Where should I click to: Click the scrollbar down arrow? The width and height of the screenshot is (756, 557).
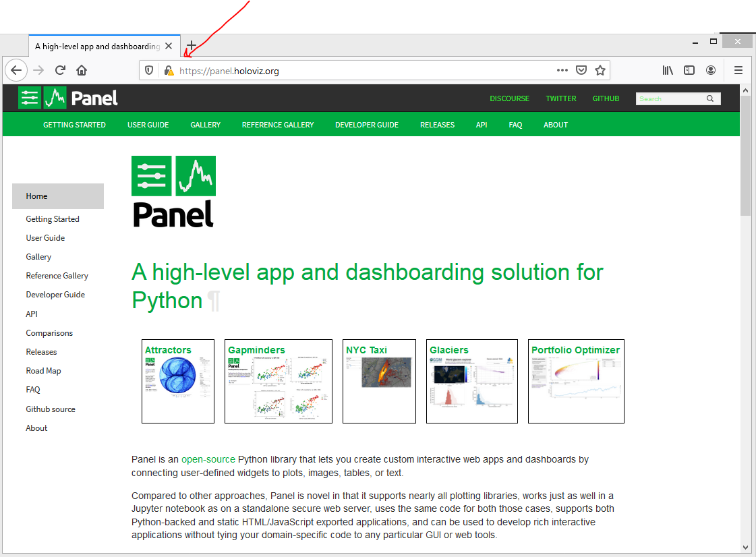coord(745,548)
